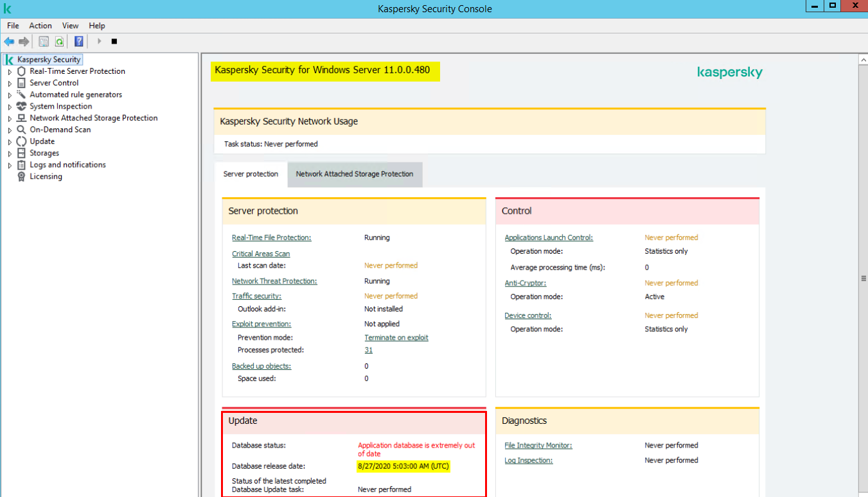Screen dimensions: 868x497
Task: Click the kaspersky logo at top right
Action: pyautogui.click(x=730, y=72)
